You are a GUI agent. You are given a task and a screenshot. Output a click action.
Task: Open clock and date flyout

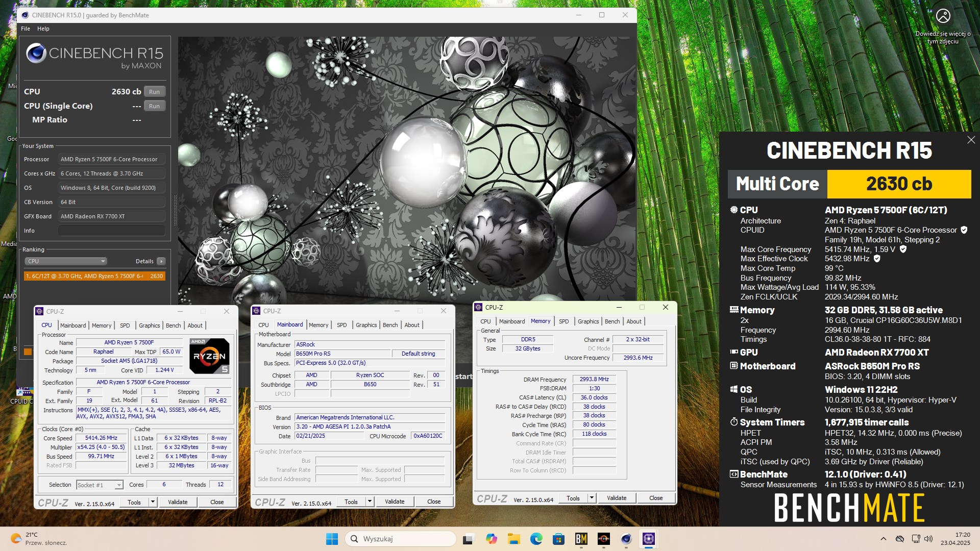click(955, 539)
